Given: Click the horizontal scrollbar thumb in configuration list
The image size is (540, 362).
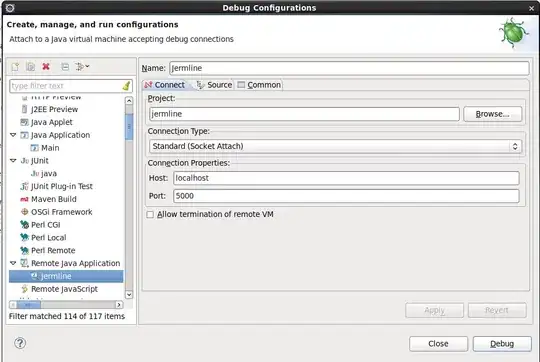Looking at the screenshot, I should pyautogui.click(x=29, y=305).
